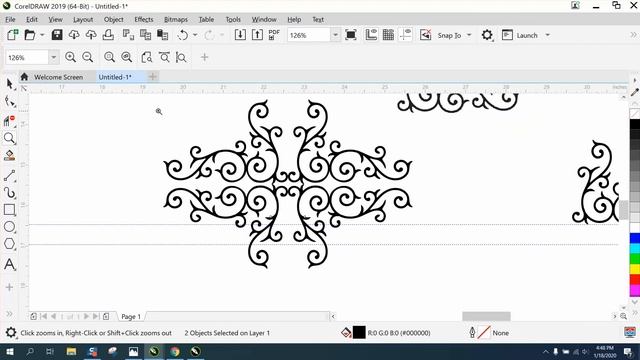Open File Explorer from taskbar
The image size is (640, 360).
71,351
